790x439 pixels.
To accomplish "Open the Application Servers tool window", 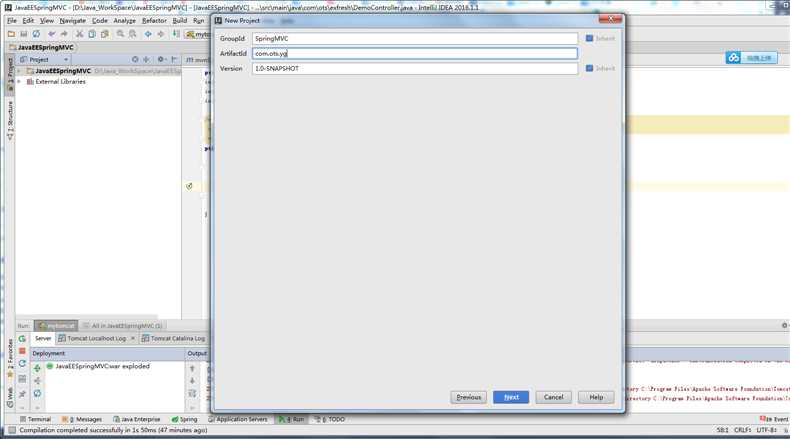I will [238, 419].
